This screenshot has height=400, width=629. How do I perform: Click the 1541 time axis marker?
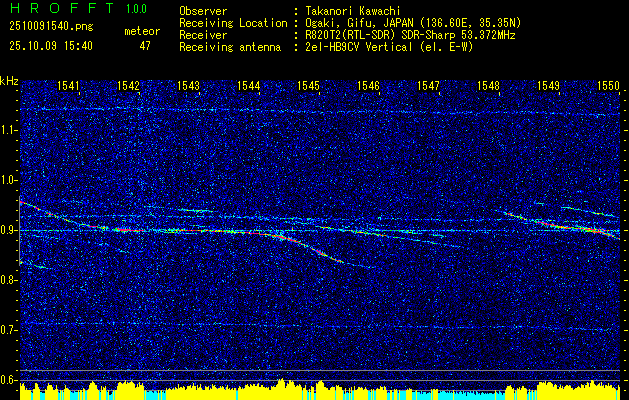click(x=69, y=85)
